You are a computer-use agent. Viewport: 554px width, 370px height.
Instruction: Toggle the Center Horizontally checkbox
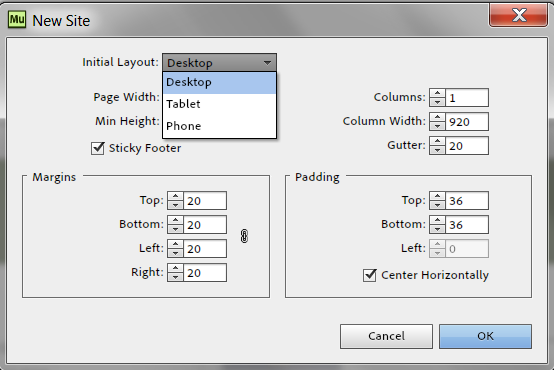click(370, 275)
